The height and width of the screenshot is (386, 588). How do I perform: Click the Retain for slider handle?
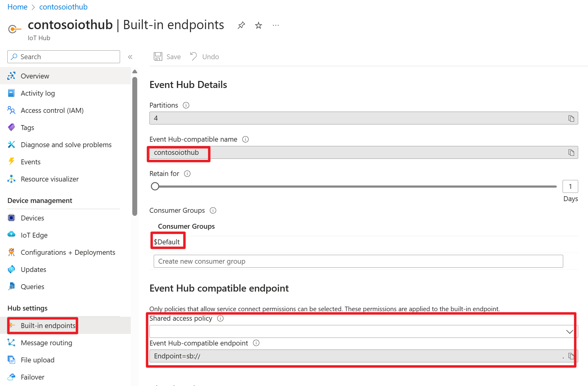click(x=155, y=186)
